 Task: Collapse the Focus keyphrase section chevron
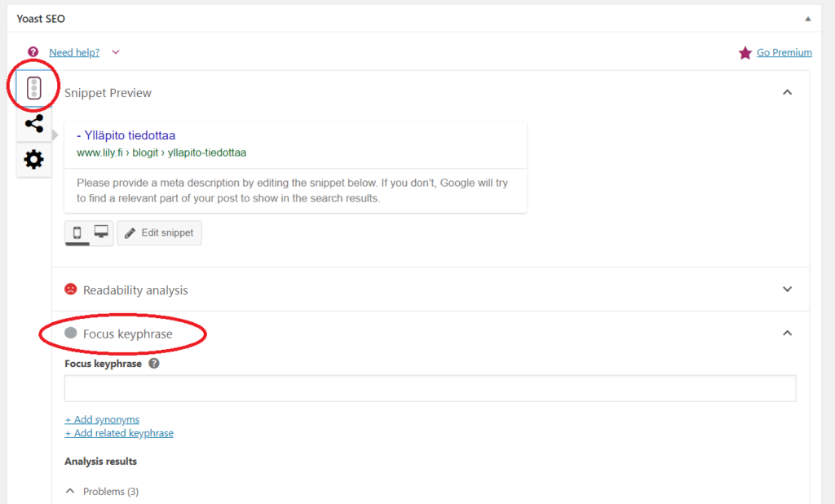point(787,333)
